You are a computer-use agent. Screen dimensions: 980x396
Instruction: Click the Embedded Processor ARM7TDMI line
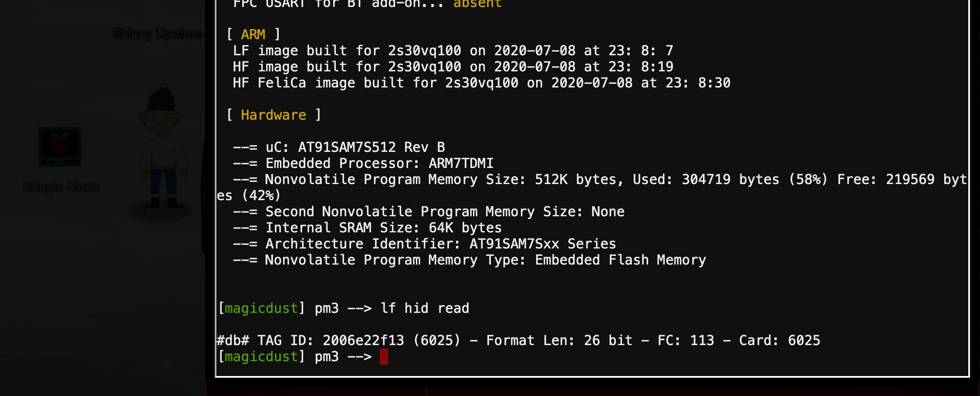pyautogui.click(x=363, y=163)
